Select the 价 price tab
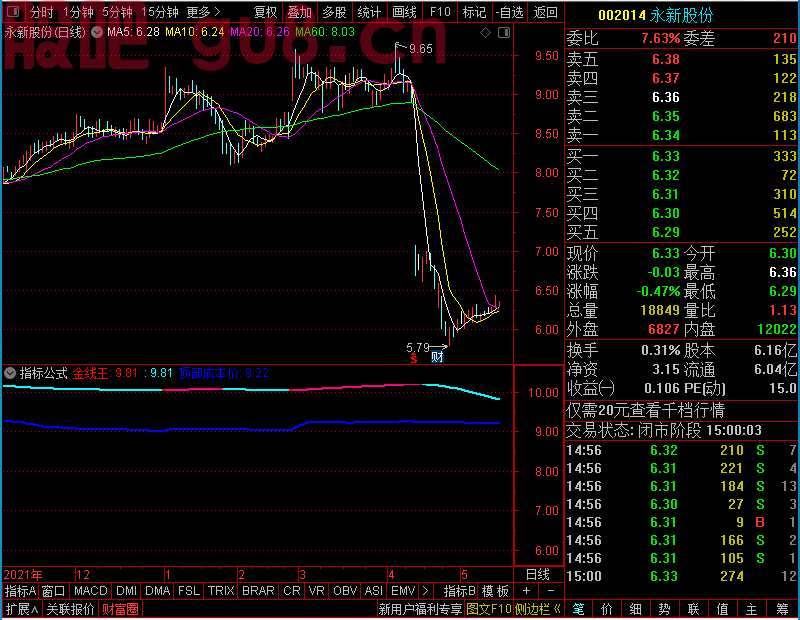The image size is (800, 620). point(607,609)
